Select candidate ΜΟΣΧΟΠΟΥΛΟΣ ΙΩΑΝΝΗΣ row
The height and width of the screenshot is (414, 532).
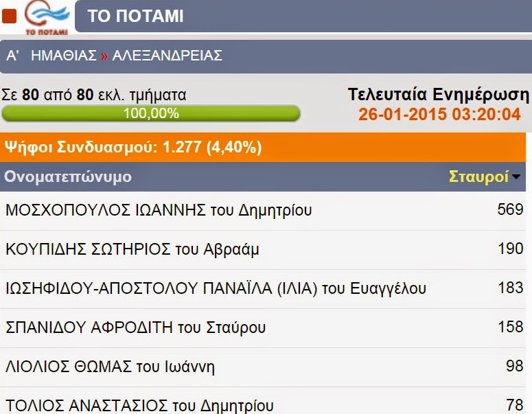coord(263,210)
